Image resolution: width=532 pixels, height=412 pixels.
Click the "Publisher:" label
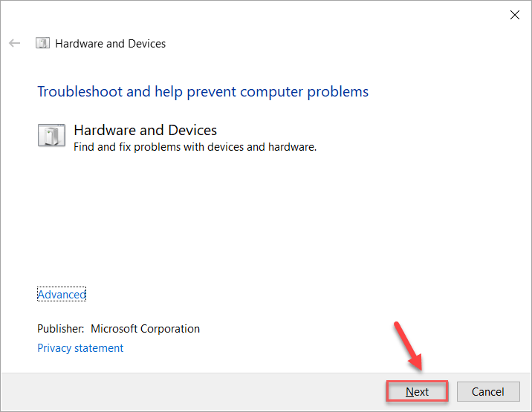[x=60, y=329]
